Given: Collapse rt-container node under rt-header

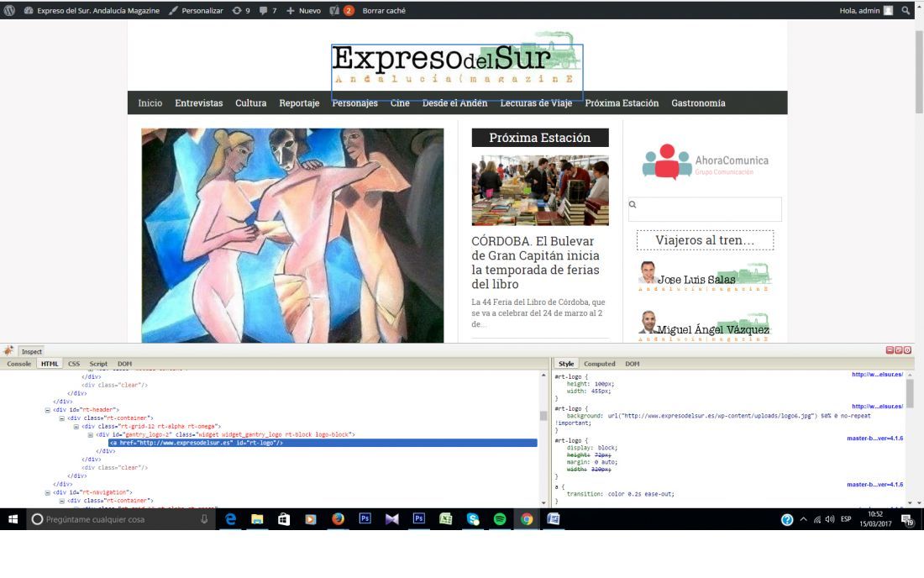Looking at the screenshot, I should [x=62, y=418].
